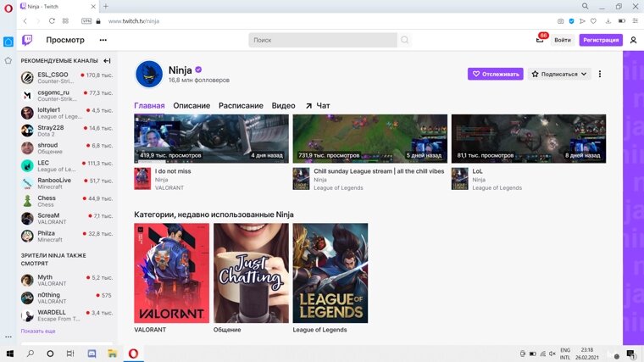Open the shroud channel
This screenshot has height=362, width=644.
(67, 148)
